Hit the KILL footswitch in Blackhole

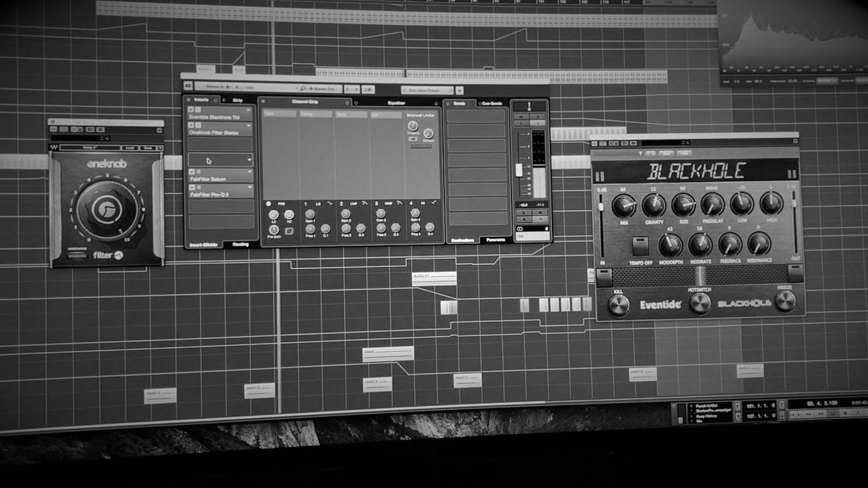(619, 305)
